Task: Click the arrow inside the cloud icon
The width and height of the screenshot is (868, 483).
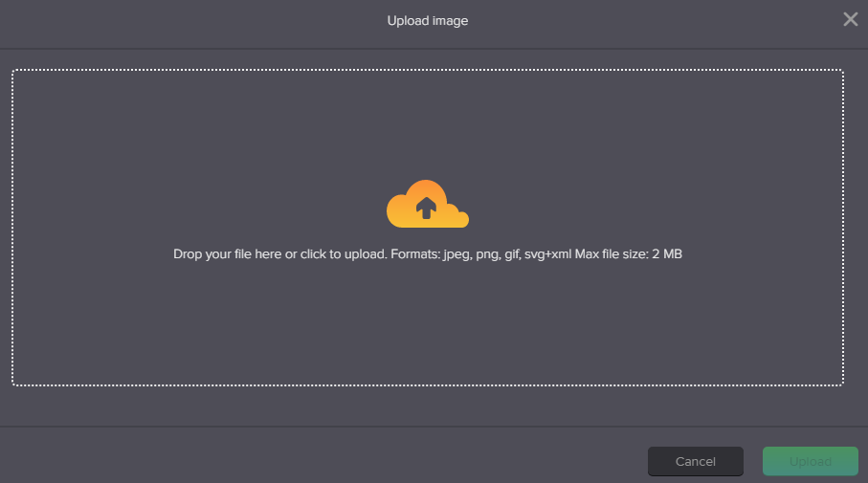Action: [426, 209]
